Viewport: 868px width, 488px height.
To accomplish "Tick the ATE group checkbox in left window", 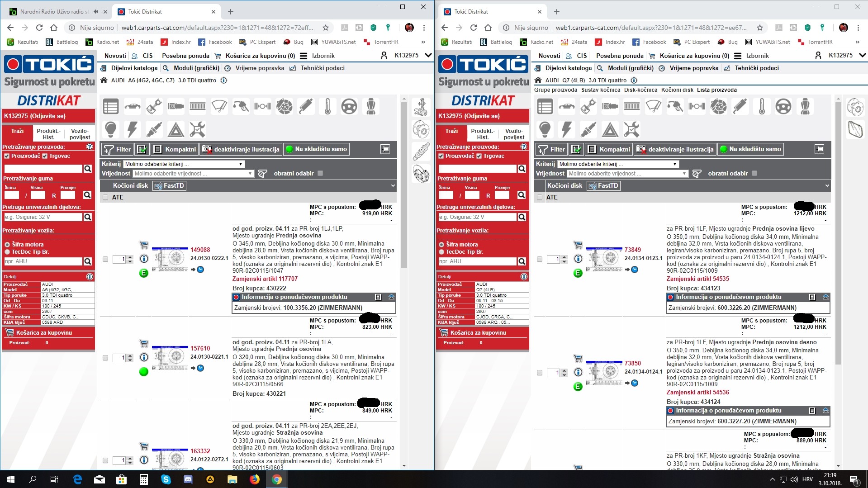I will 105,198.
